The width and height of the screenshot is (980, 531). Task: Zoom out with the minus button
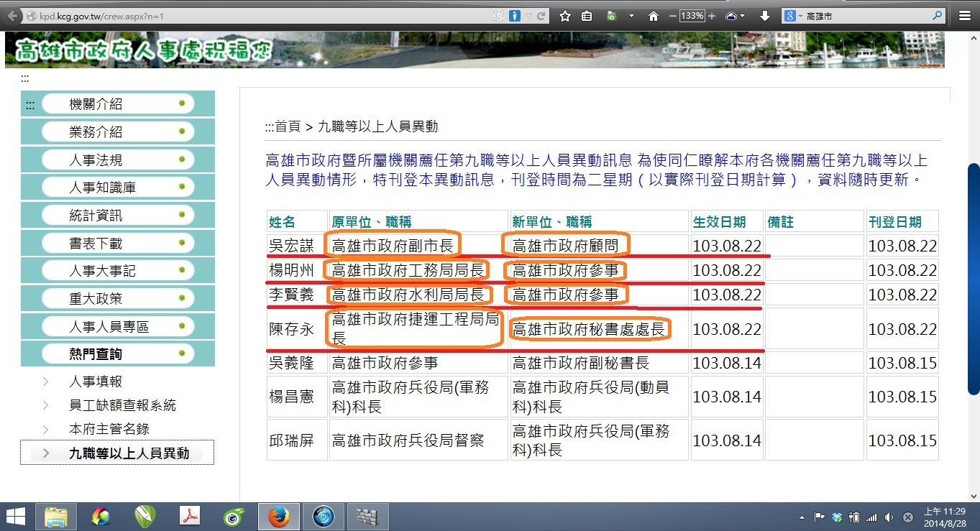[673, 16]
